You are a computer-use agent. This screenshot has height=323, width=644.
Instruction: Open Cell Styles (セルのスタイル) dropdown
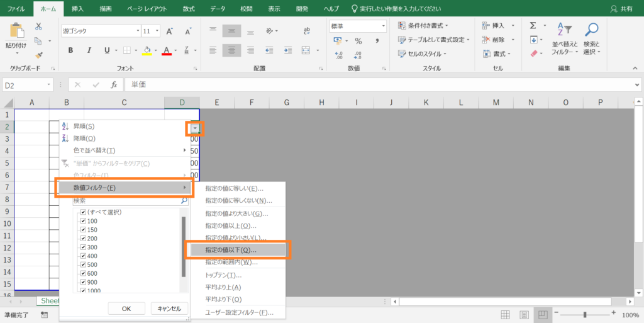(423, 54)
